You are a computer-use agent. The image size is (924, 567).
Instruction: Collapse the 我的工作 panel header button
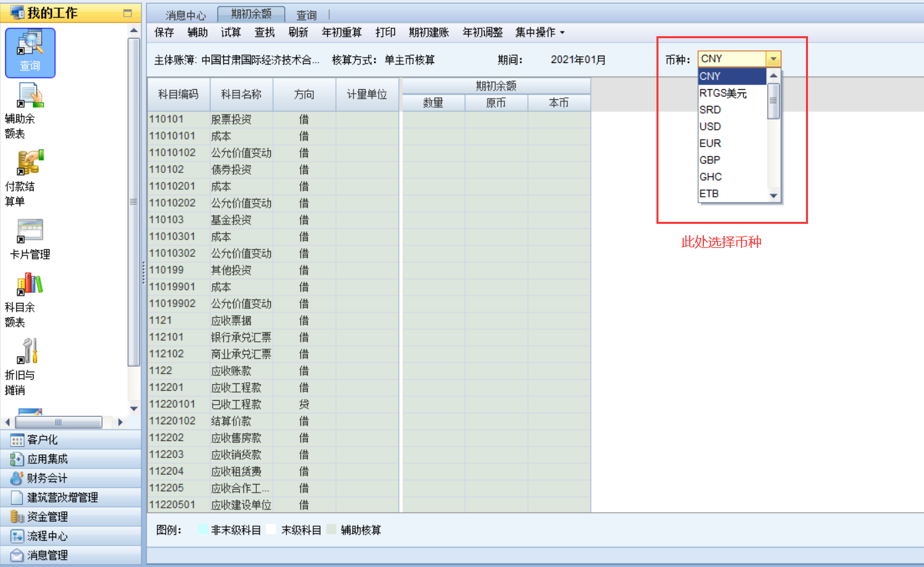pos(127,13)
